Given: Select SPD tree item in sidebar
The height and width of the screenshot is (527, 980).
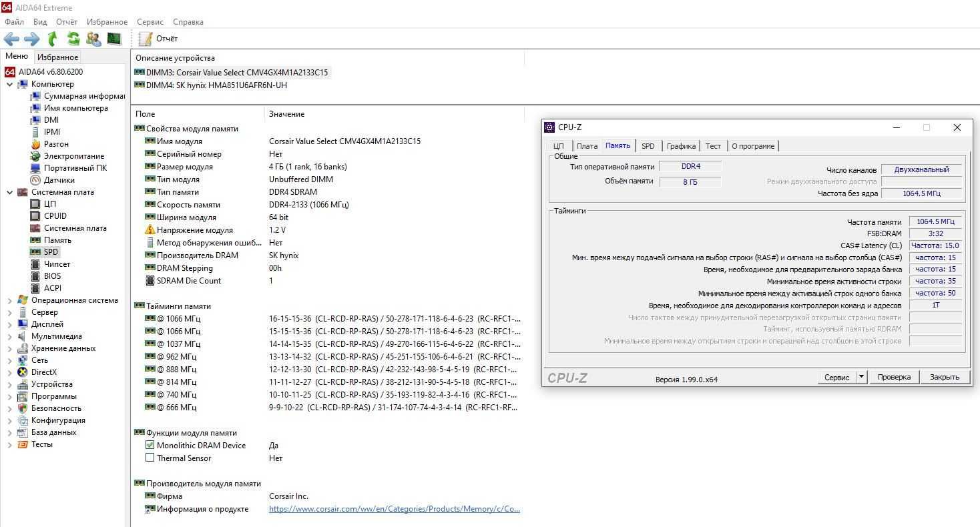Looking at the screenshot, I should pos(51,252).
